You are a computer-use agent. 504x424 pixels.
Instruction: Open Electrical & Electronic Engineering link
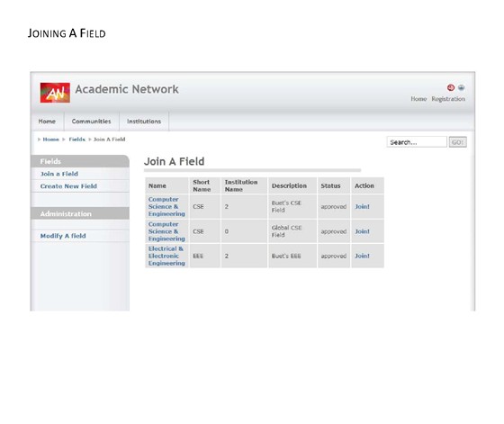click(166, 256)
